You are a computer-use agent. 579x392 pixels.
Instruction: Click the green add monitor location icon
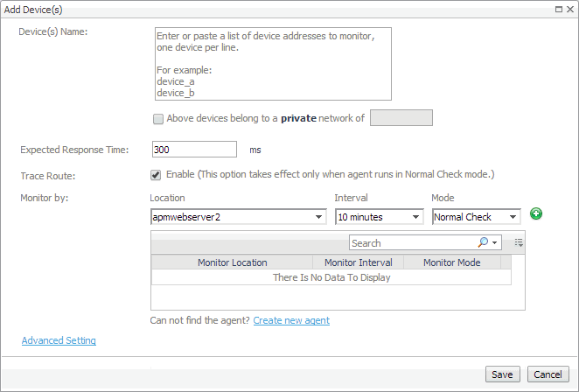click(536, 214)
